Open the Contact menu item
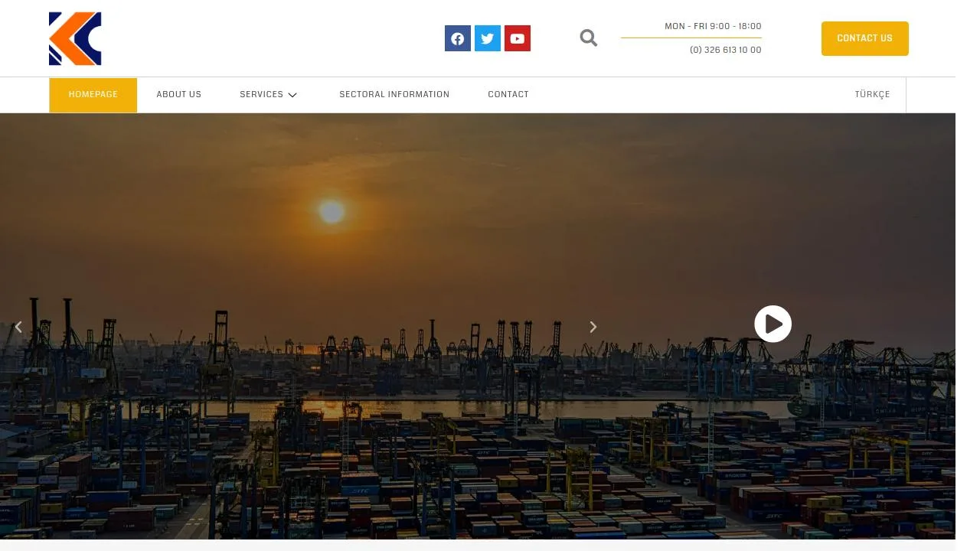Screen dimensions: 980x551 pyautogui.click(x=508, y=94)
